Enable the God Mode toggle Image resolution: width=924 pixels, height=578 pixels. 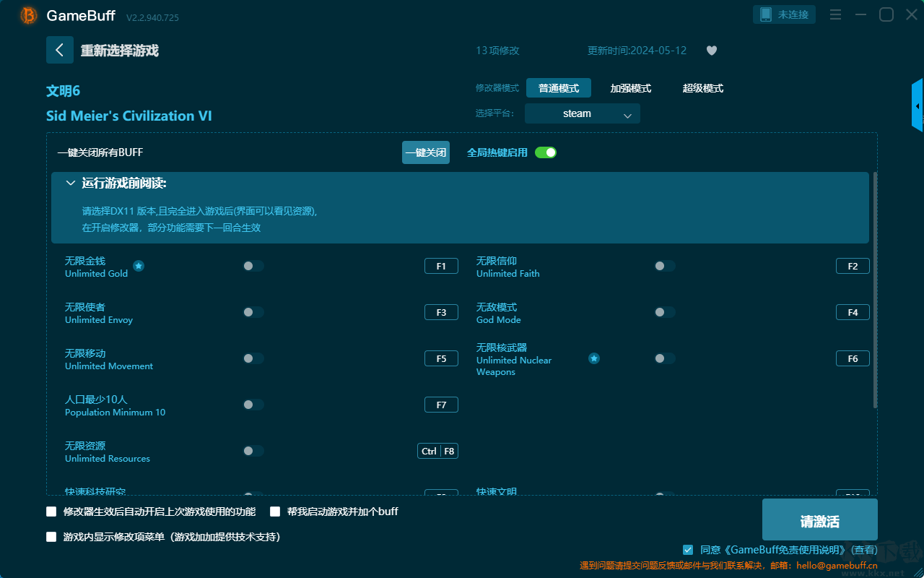coord(664,312)
